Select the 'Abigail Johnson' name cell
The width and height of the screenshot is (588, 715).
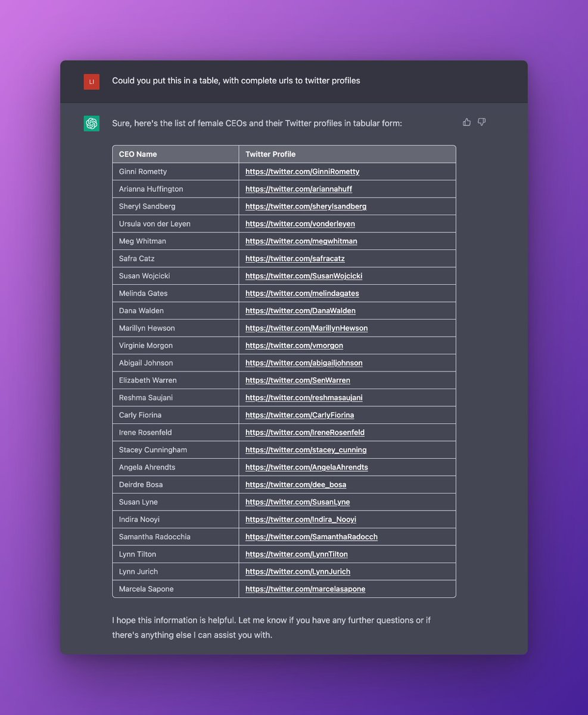tap(176, 362)
